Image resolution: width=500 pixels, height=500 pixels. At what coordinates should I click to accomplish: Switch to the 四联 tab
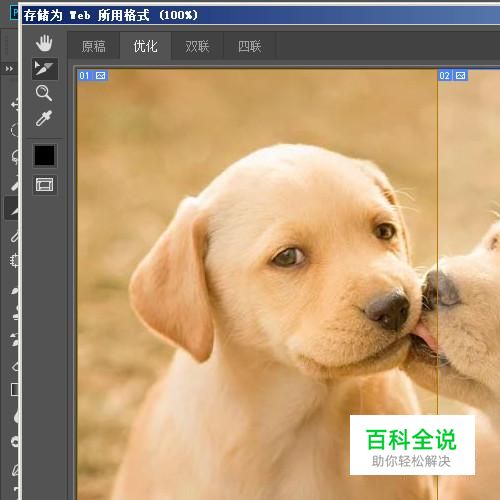tap(249, 46)
